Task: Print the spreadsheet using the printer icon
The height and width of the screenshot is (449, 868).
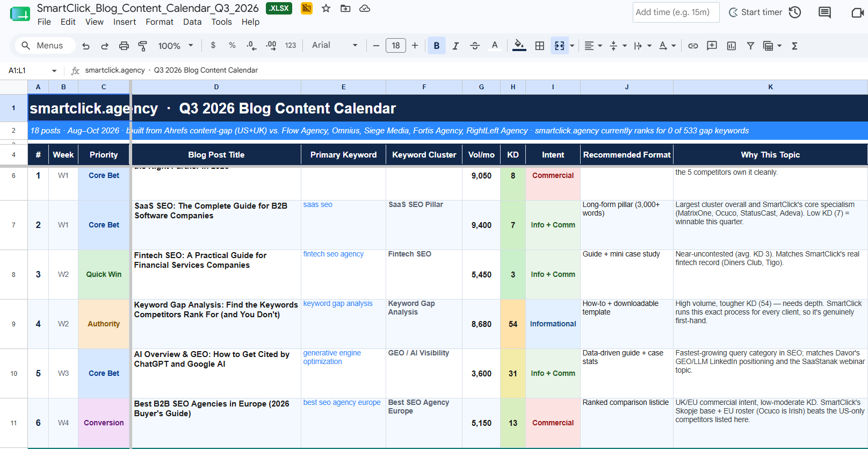Action: (124, 46)
